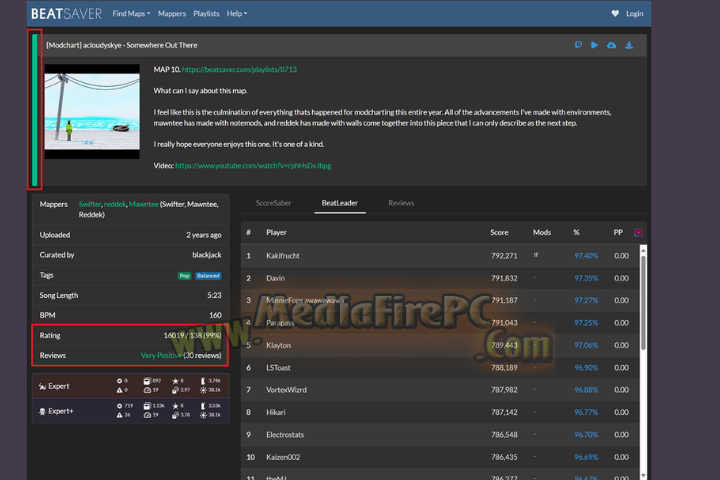Click player Electrostats in leaderboard
The width and height of the screenshot is (720, 480).
(x=285, y=435)
